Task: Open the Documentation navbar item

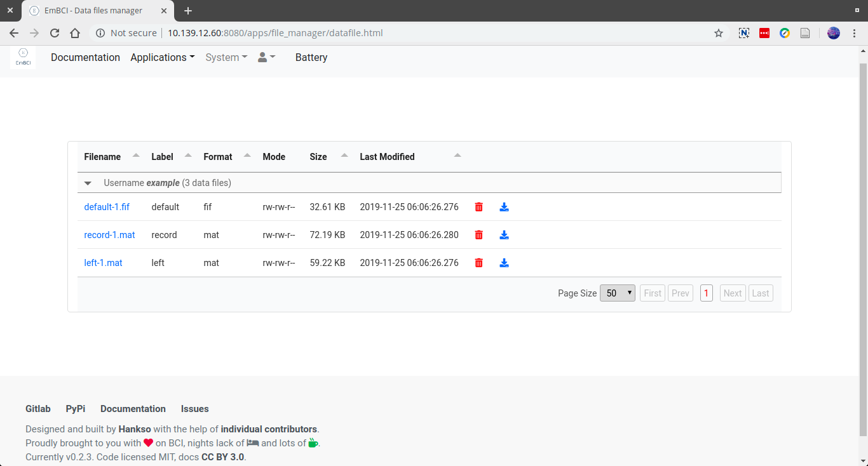Action: [x=85, y=57]
